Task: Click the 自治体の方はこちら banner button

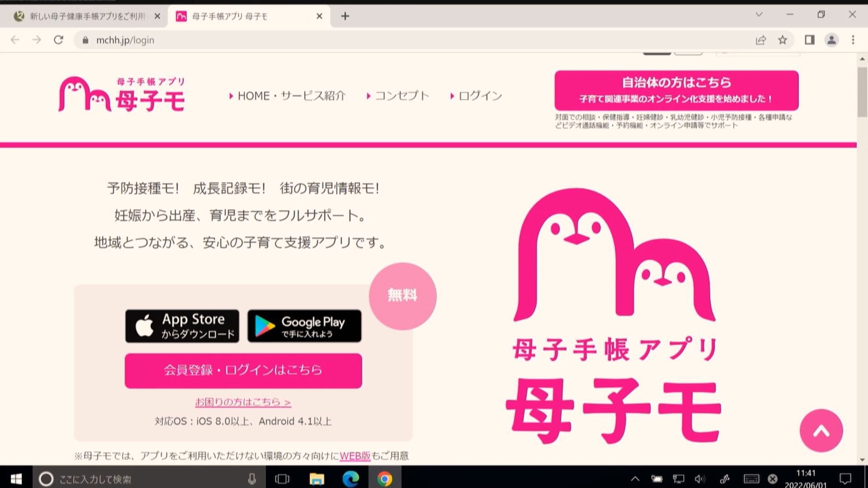Action: [676, 90]
